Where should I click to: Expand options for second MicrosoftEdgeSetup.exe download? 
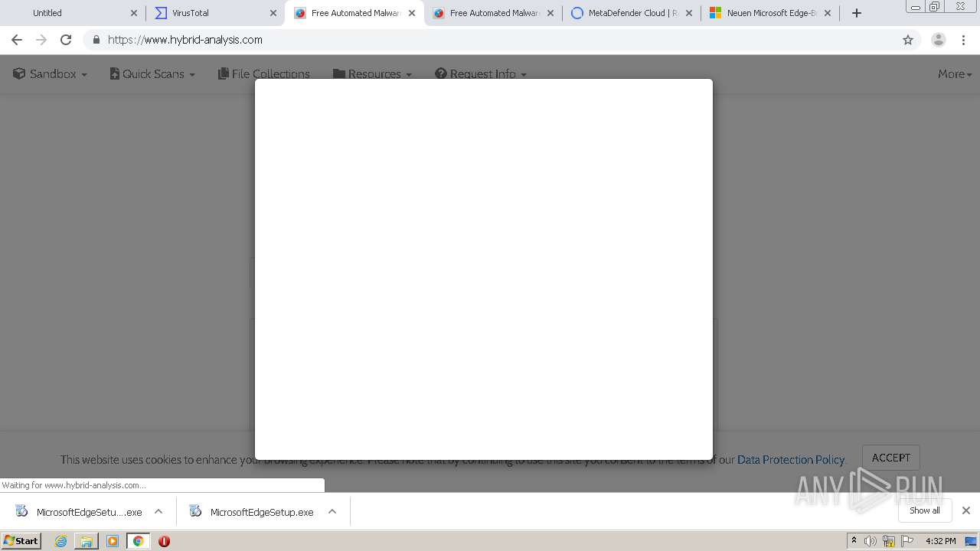coord(332,512)
